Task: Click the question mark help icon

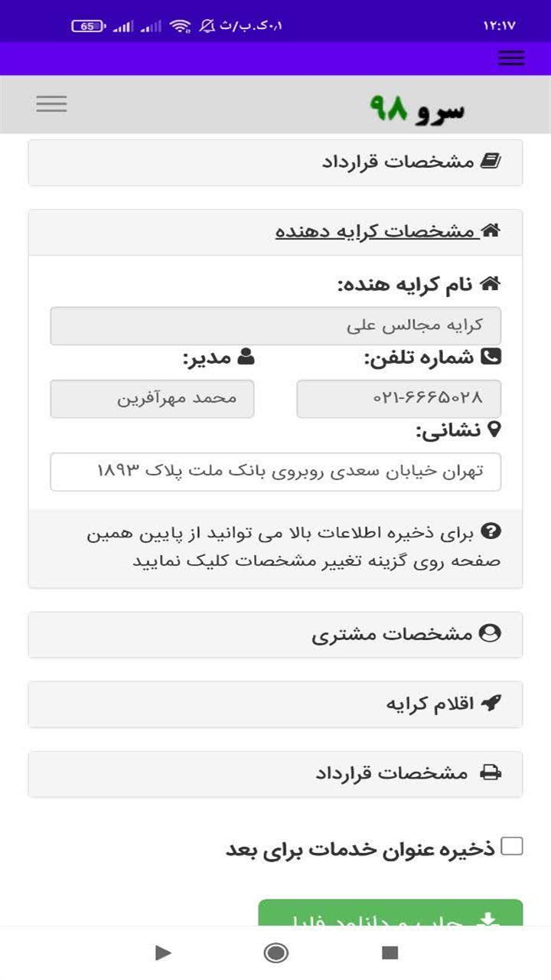Action: (493, 531)
